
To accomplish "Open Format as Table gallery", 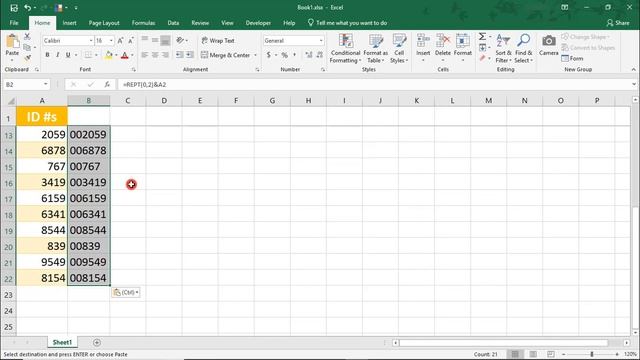I will click(x=376, y=49).
